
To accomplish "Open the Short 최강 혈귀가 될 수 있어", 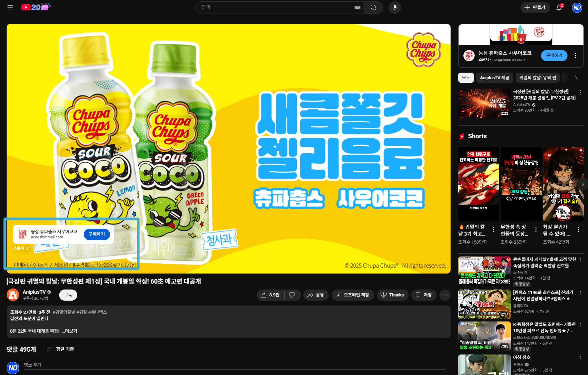I will 563,184.
